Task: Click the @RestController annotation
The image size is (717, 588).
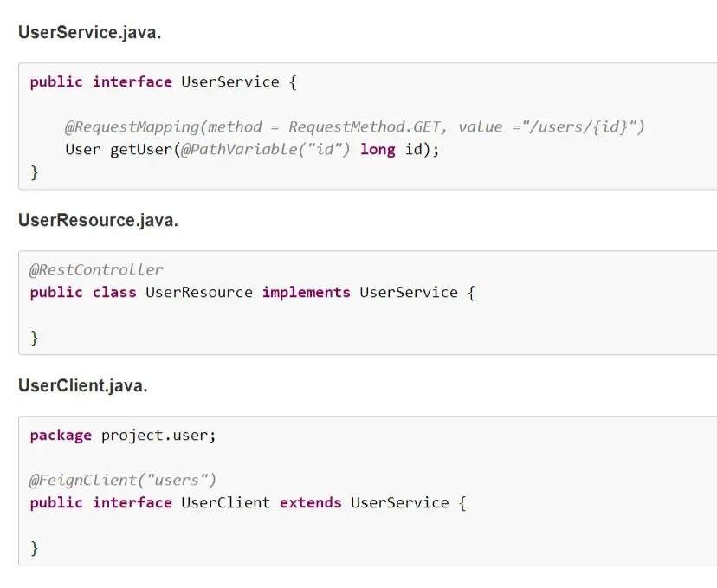Action: tap(96, 270)
